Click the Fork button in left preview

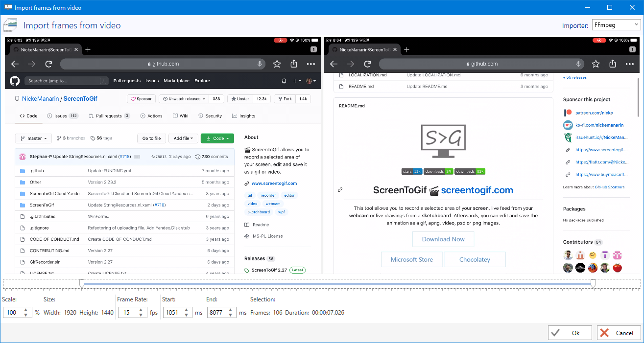tap(284, 99)
